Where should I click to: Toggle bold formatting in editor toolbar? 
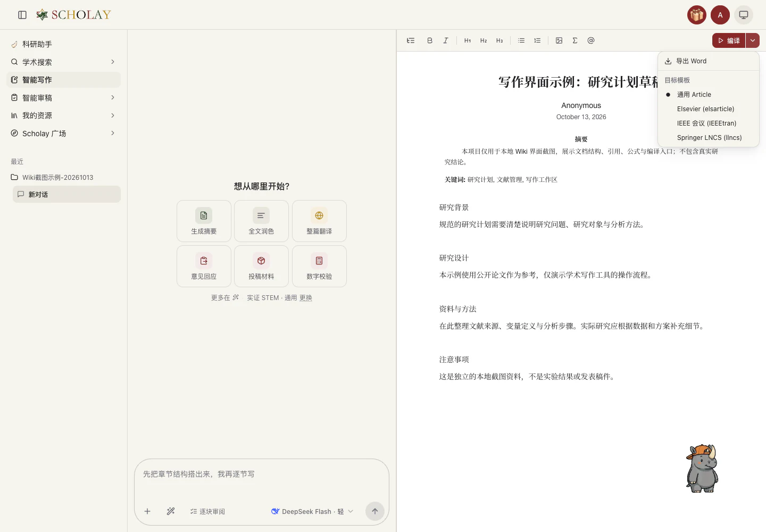pyautogui.click(x=430, y=40)
